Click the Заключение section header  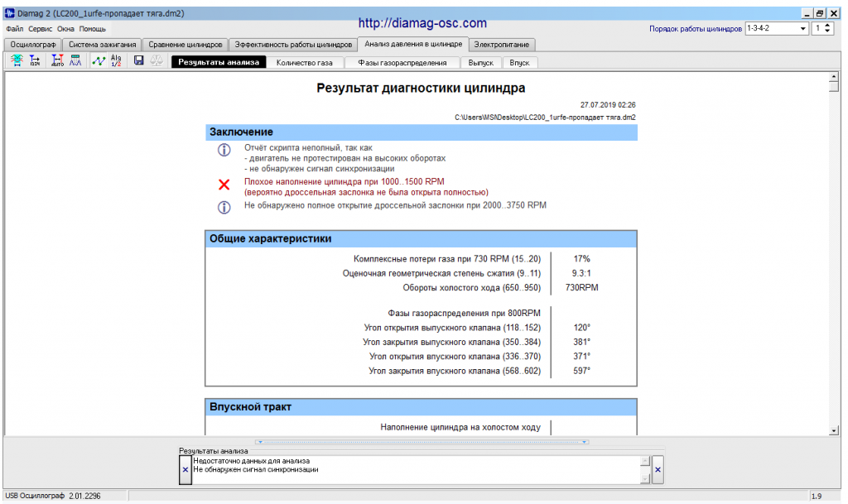coord(422,132)
